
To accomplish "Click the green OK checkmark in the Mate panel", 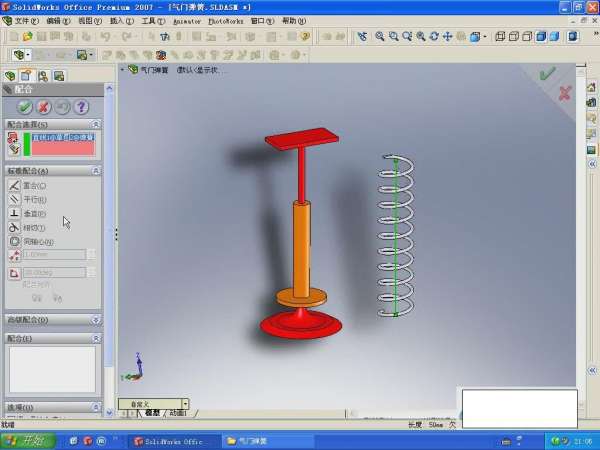I will 25,107.
